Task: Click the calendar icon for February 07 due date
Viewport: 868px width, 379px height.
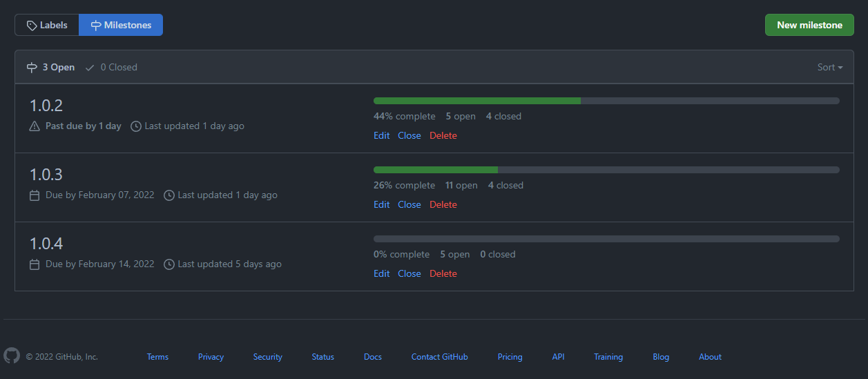Action: point(35,195)
